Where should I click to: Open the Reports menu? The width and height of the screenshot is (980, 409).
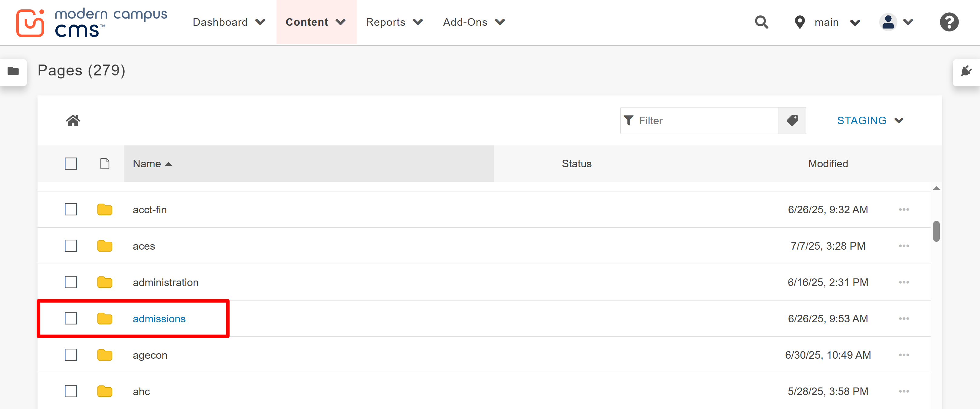[x=394, y=22]
